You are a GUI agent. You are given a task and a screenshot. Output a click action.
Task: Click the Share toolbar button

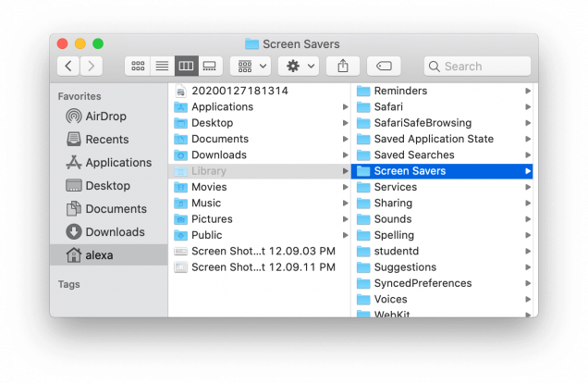pyautogui.click(x=343, y=67)
